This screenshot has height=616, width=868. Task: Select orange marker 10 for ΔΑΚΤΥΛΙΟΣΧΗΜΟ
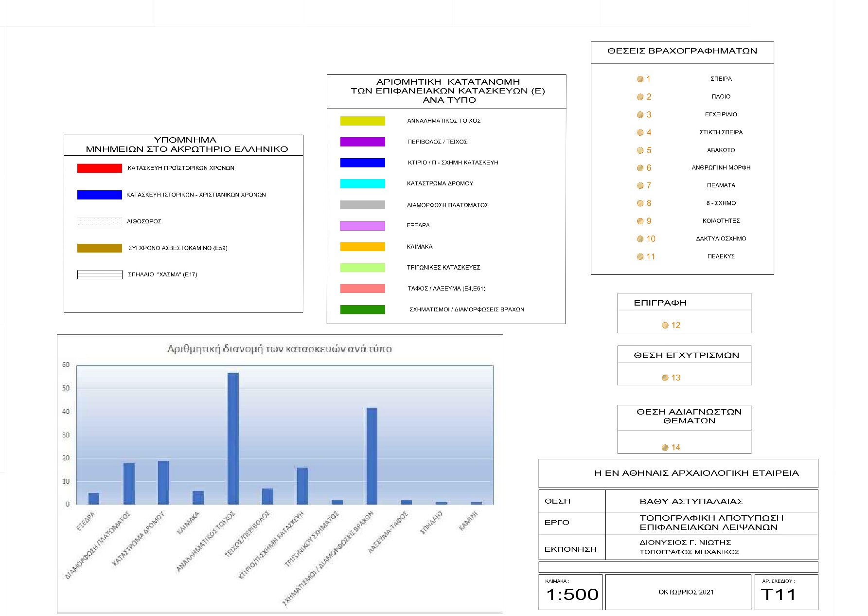click(x=640, y=239)
